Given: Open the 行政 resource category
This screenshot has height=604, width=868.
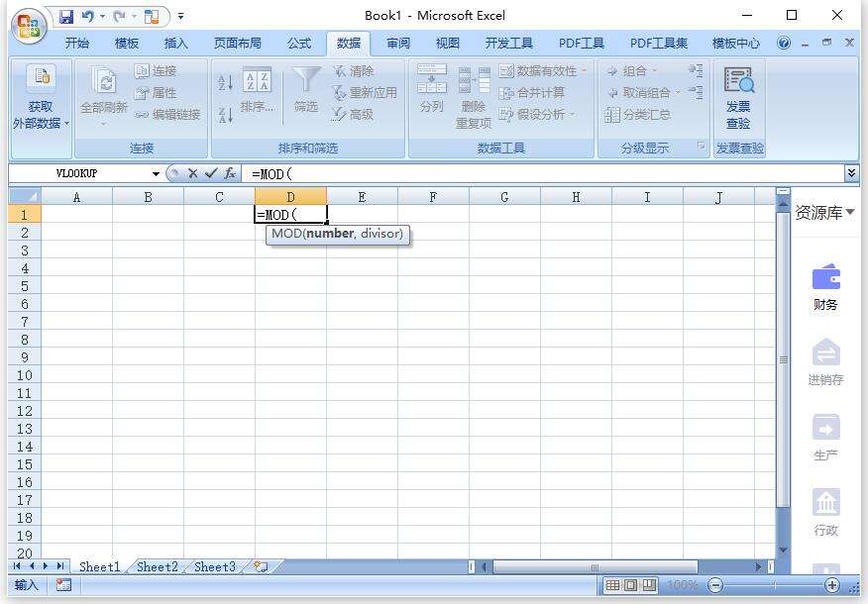Looking at the screenshot, I should tap(825, 513).
